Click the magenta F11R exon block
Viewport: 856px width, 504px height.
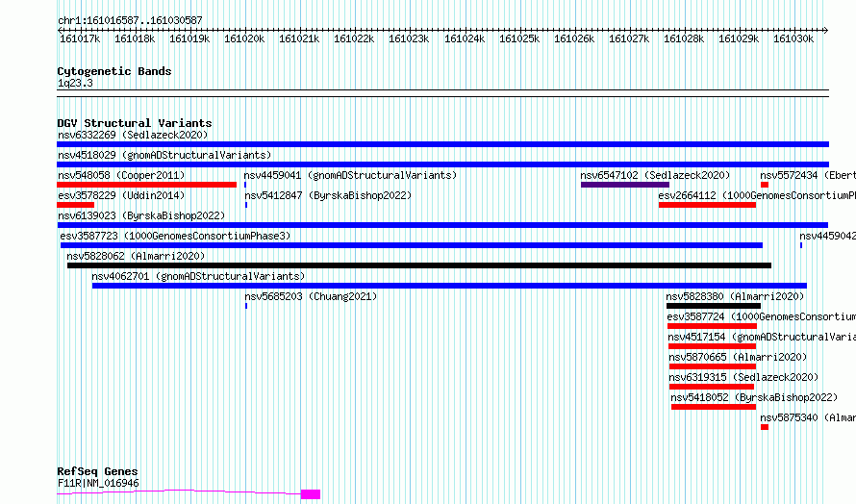click(x=311, y=494)
